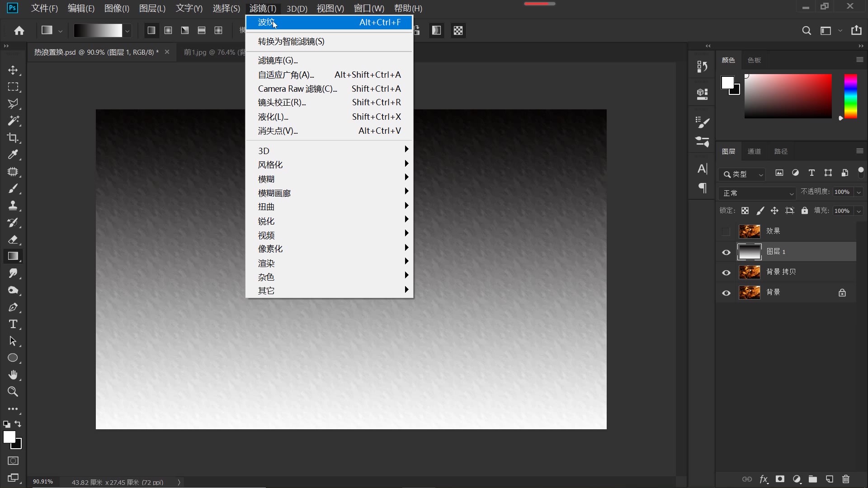Hide the 背景 拷贝 layer
This screenshot has width=868, height=488.
(726, 272)
